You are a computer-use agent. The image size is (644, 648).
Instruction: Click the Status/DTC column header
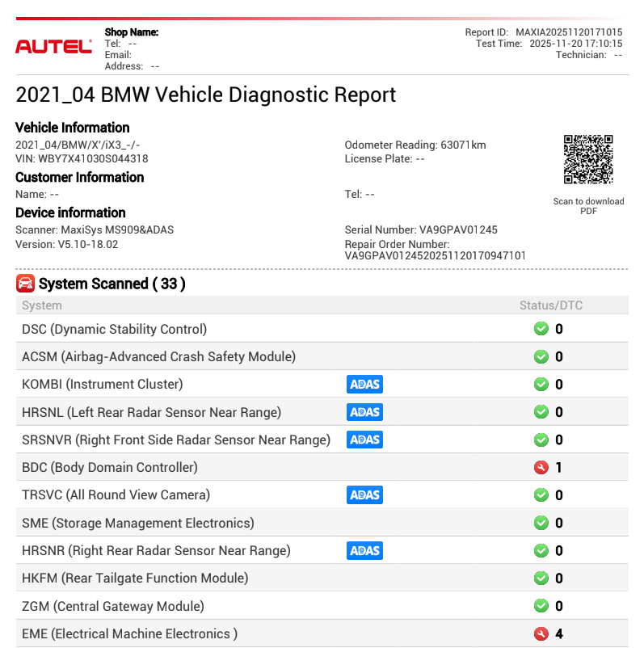[550, 305]
